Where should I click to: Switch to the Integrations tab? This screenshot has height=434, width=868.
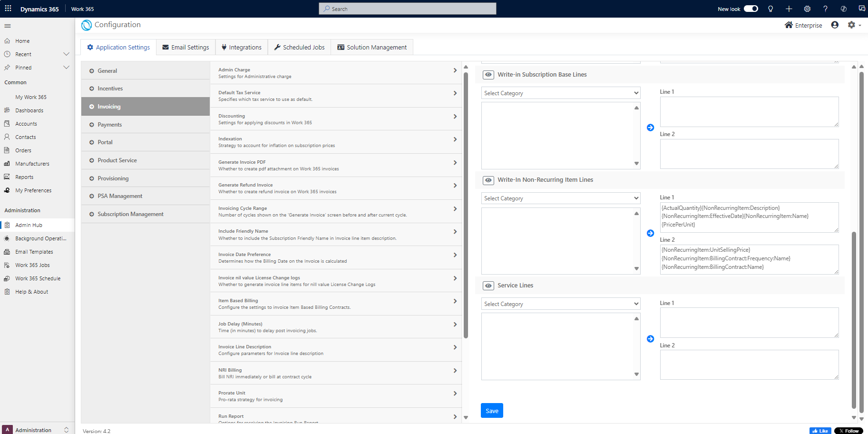[x=242, y=47]
